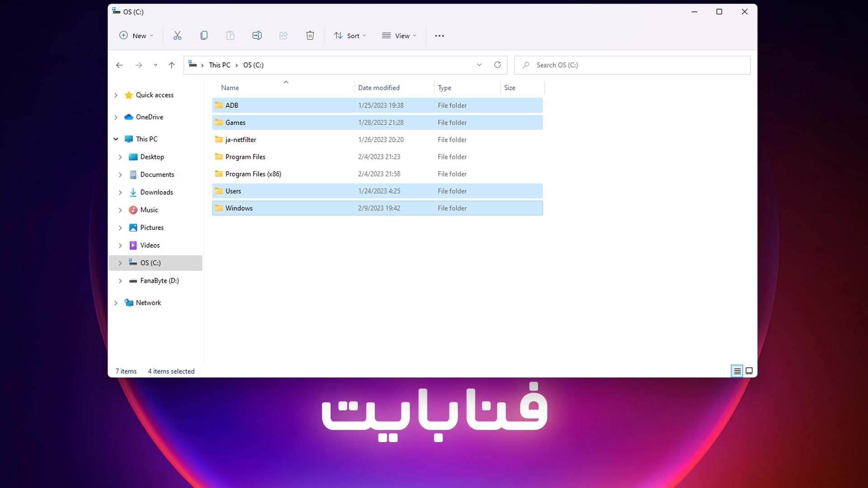The width and height of the screenshot is (868, 488).
Task: Switch to large thumbnails view icon in status bar
Action: coord(749,371)
